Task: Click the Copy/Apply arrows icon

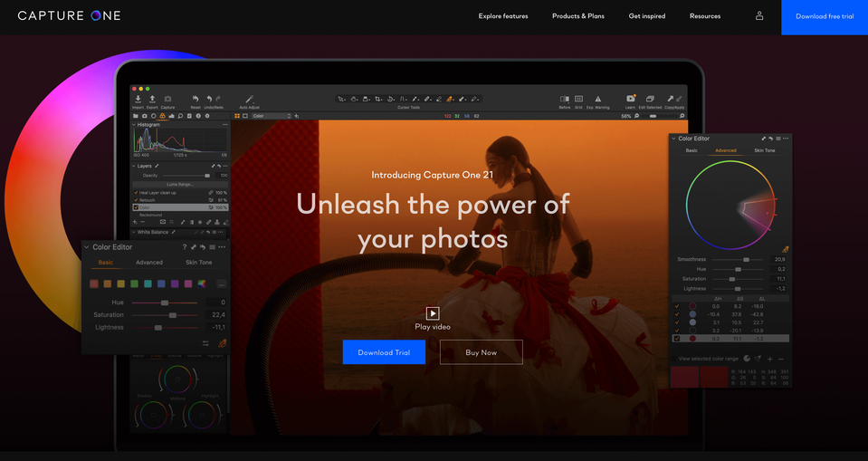Action: 673,100
